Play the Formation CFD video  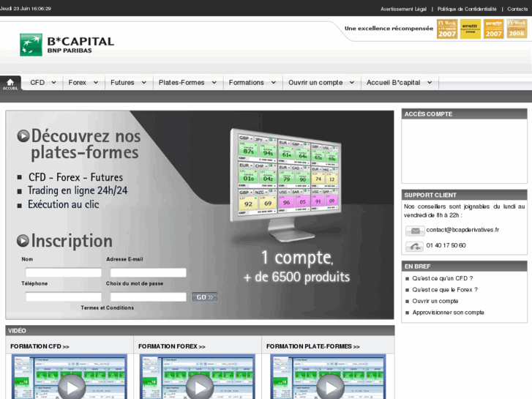[71, 387]
